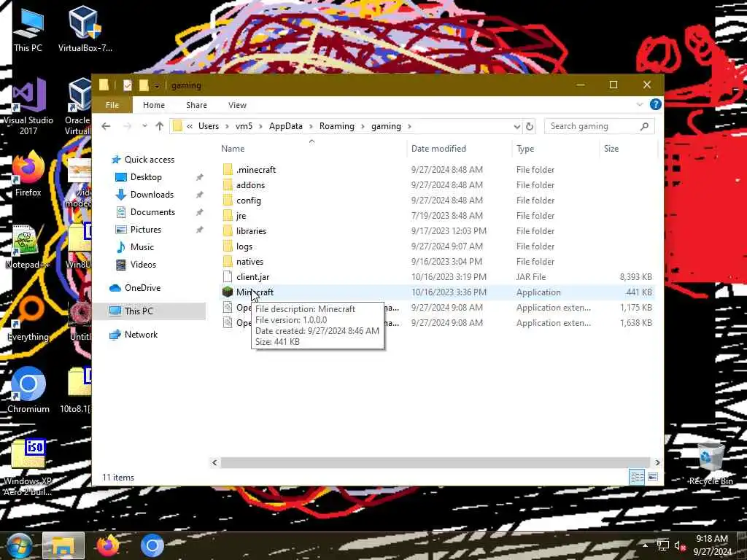The width and height of the screenshot is (747, 560).
Task: Switch to details view icon in status bar
Action: coord(637,477)
